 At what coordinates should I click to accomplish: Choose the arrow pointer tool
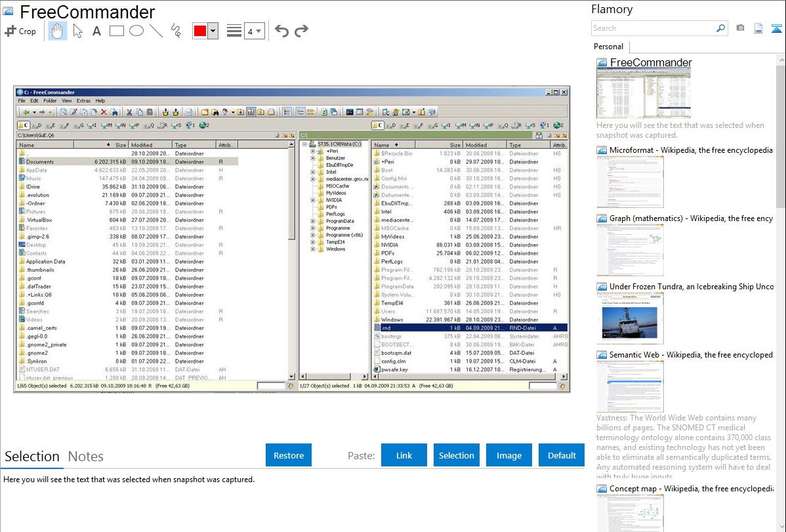click(x=77, y=31)
